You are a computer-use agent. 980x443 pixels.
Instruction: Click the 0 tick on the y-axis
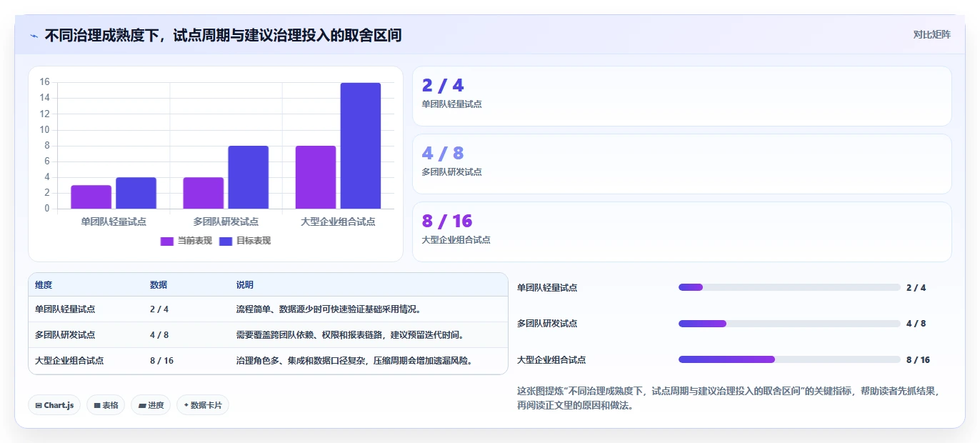click(47, 209)
